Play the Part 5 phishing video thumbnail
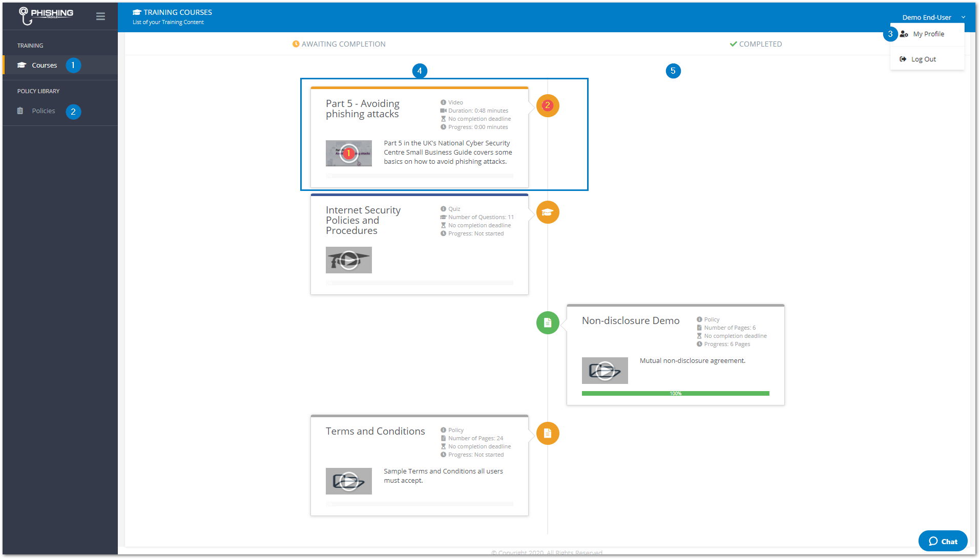Screen dimensions: 980x559 pyautogui.click(x=349, y=153)
